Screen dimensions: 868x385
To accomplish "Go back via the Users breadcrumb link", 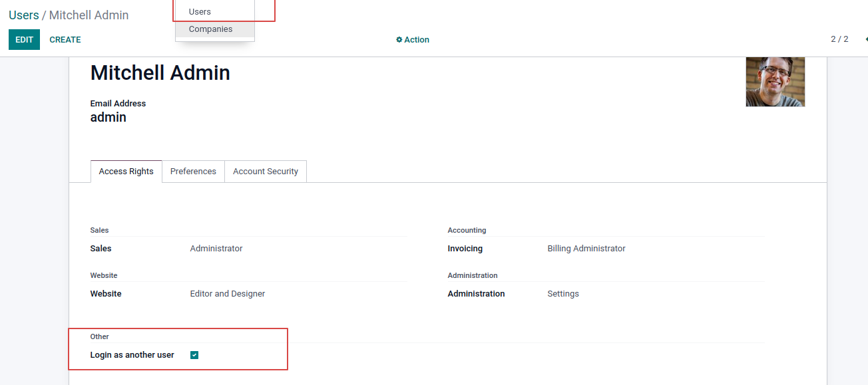I will 23,15.
